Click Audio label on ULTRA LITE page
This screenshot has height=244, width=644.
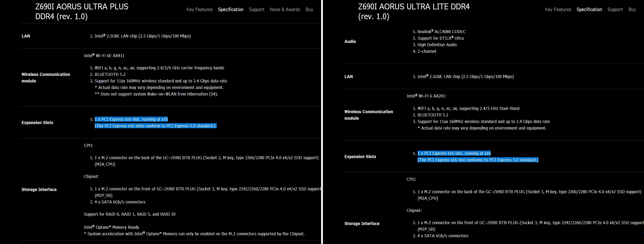point(350,41)
